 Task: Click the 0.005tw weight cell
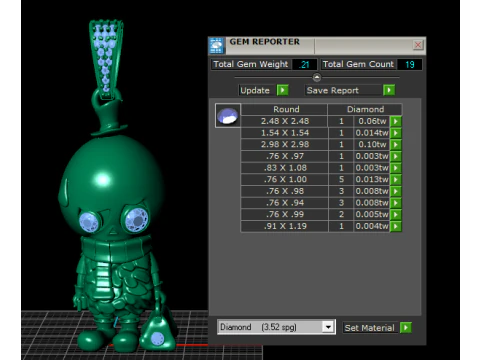tap(372, 215)
